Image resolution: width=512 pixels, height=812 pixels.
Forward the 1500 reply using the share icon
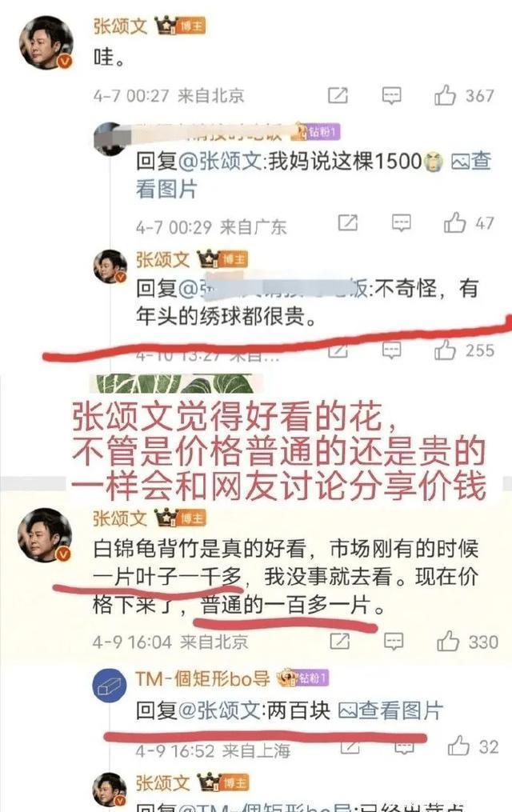pyautogui.click(x=348, y=222)
